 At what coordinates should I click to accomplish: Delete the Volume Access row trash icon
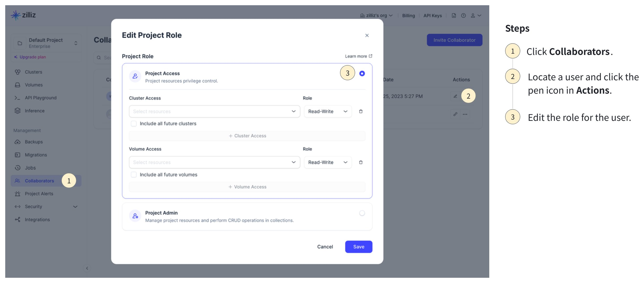(x=361, y=162)
